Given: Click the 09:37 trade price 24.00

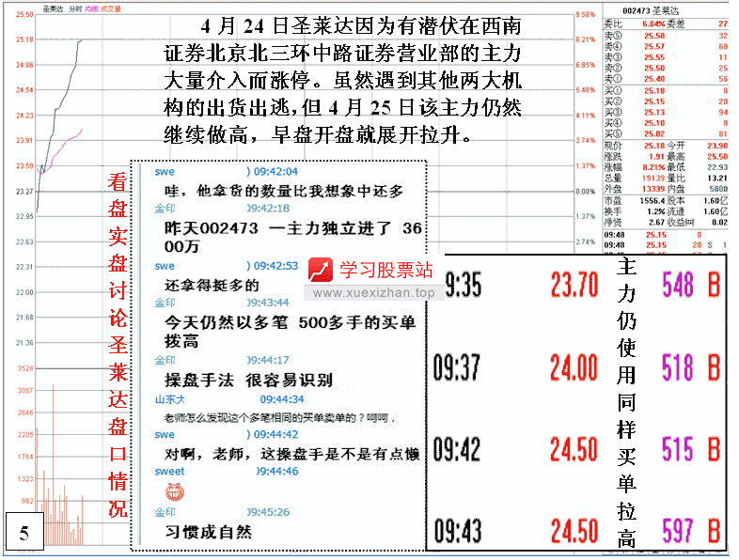Looking at the screenshot, I should pyautogui.click(x=574, y=367).
